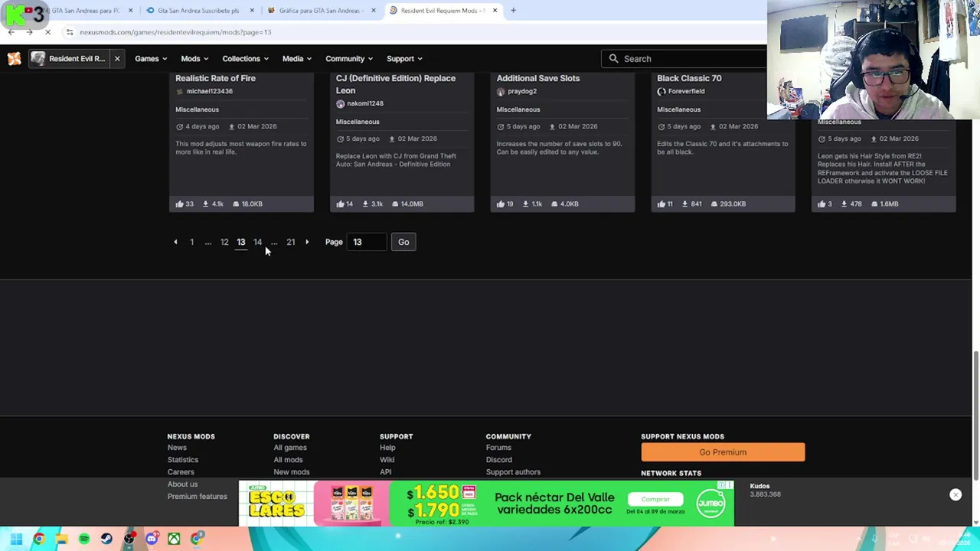Click the browser back arrow
The height and width of the screenshot is (551, 980).
pyautogui.click(x=11, y=32)
